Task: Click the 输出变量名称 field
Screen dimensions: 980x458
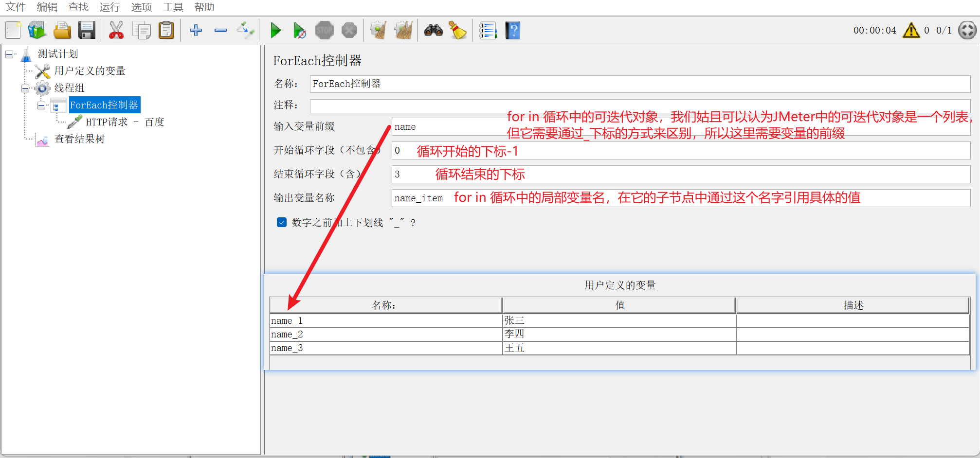Action: 681,198
